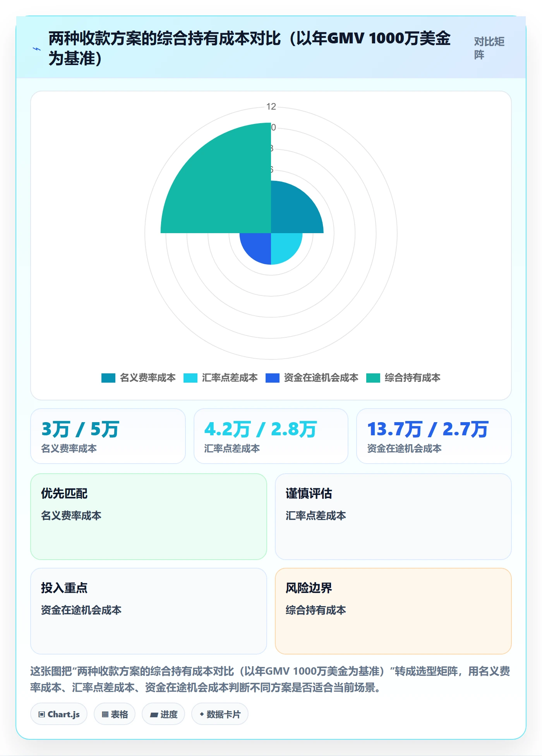This screenshot has height=756, width=542.
Task: Click 汇率点差成本 label under 4.2万 / 2.8万
Action: point(232,448)
